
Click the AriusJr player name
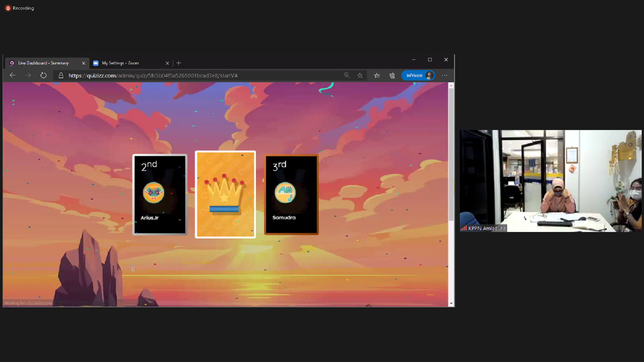click(150, 218)
